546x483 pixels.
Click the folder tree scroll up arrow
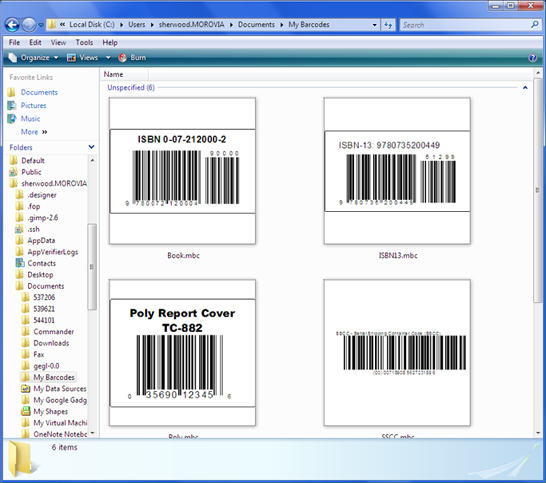tap(92, 160)
